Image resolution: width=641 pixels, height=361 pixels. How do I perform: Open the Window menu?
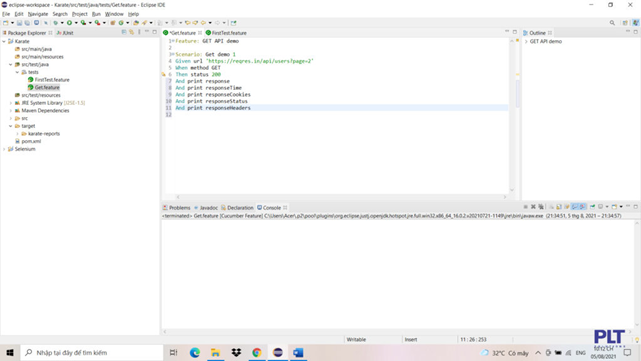coord(114,14)
